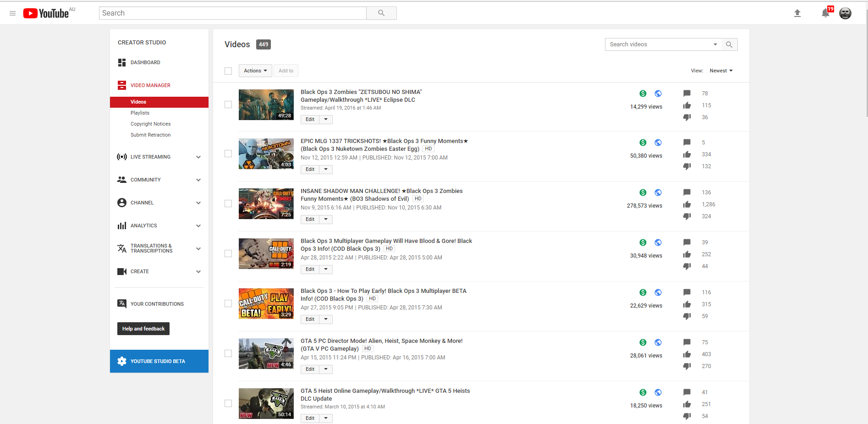Open the EPIC MLG 1337 TRICKSHOTS video title

(384, 145)
